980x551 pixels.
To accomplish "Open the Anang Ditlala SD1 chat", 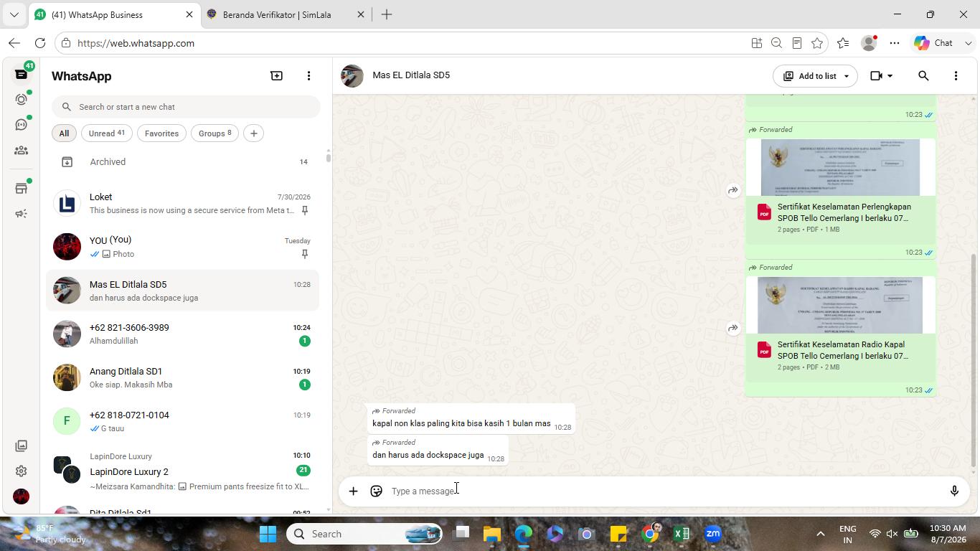I will click(182, 377).
